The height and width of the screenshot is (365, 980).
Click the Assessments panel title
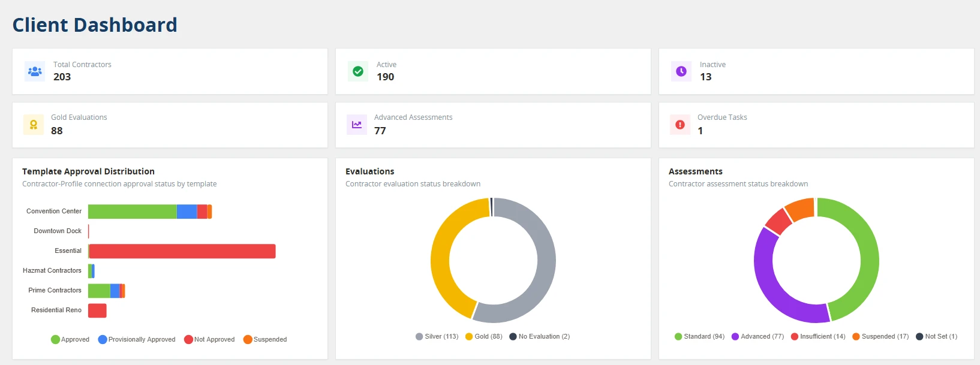696,171
